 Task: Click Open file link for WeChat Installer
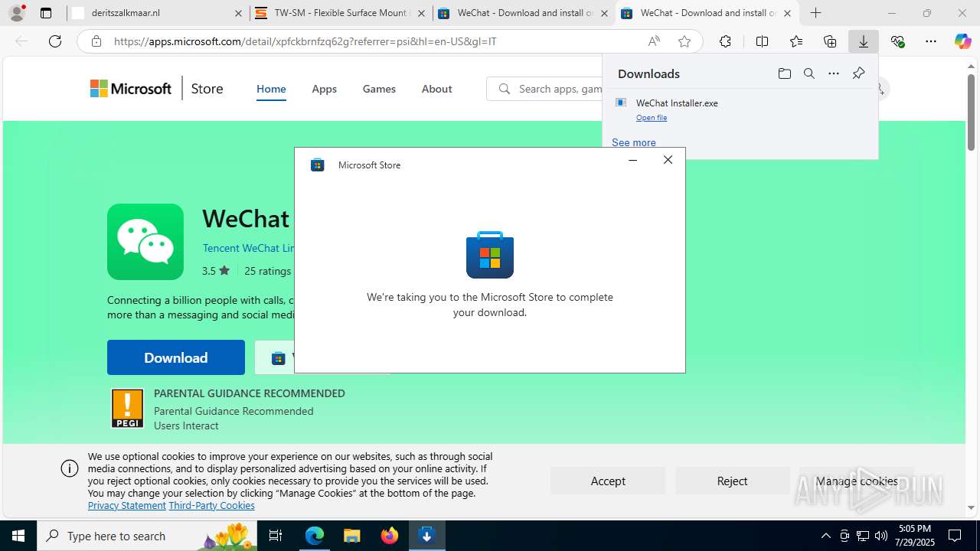pyautogui.click(x=652, y=118)
